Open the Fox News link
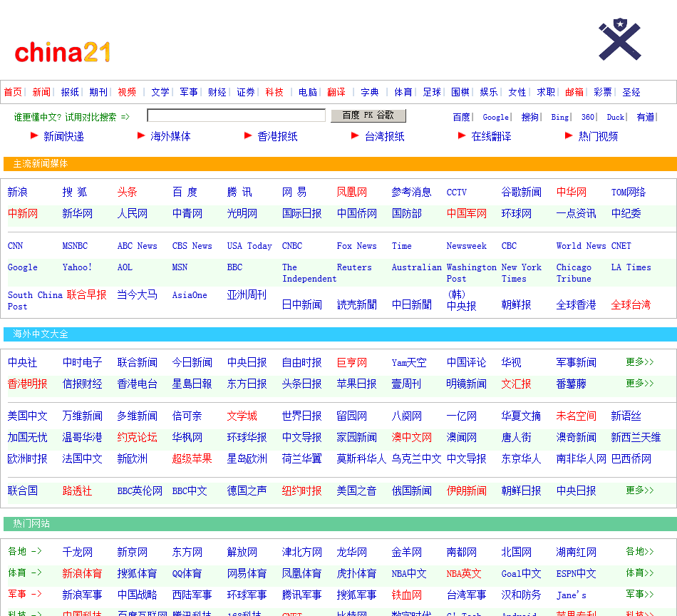The width and height of the screenshot is (677, 616). tap(356, 246)
